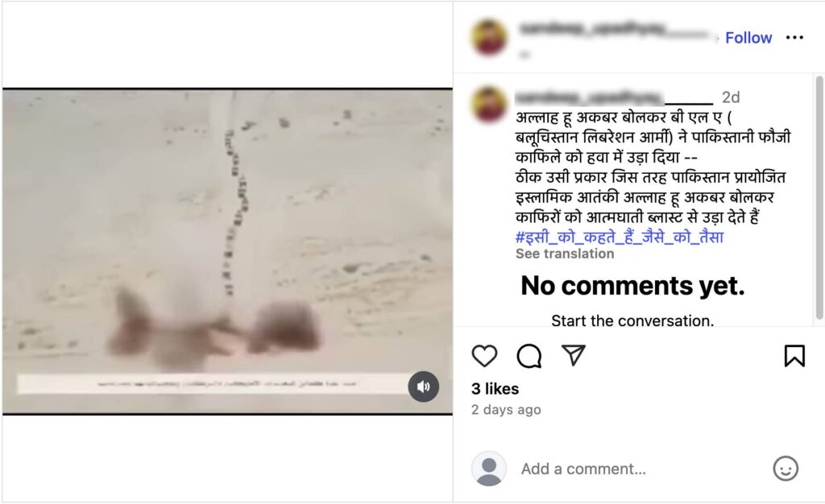Click the comments panel scrollbar
Screen dimensions: 825x504
coord(819,197)
